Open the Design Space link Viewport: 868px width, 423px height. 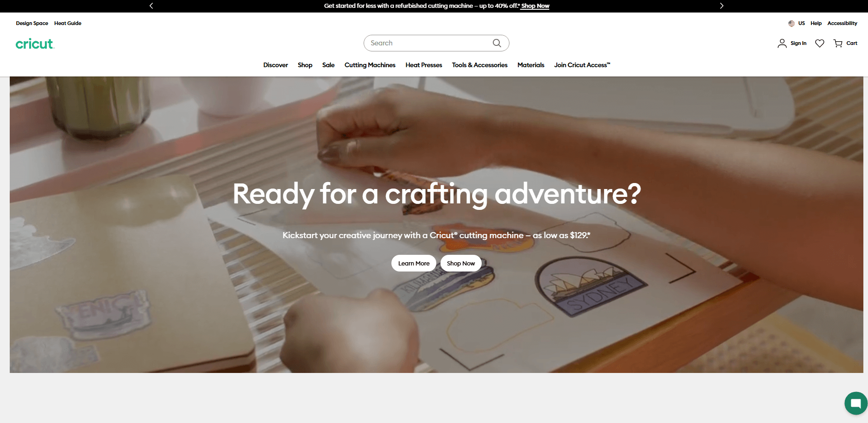click(32, 23)
